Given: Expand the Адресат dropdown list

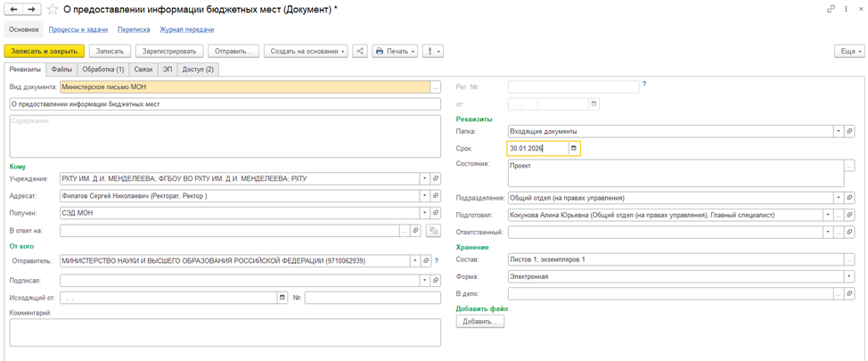Looking at the screenshot, I should point(424,196).
